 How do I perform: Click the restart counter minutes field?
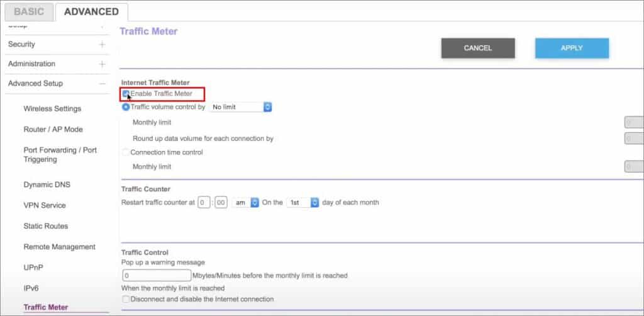tap(221, 203)
